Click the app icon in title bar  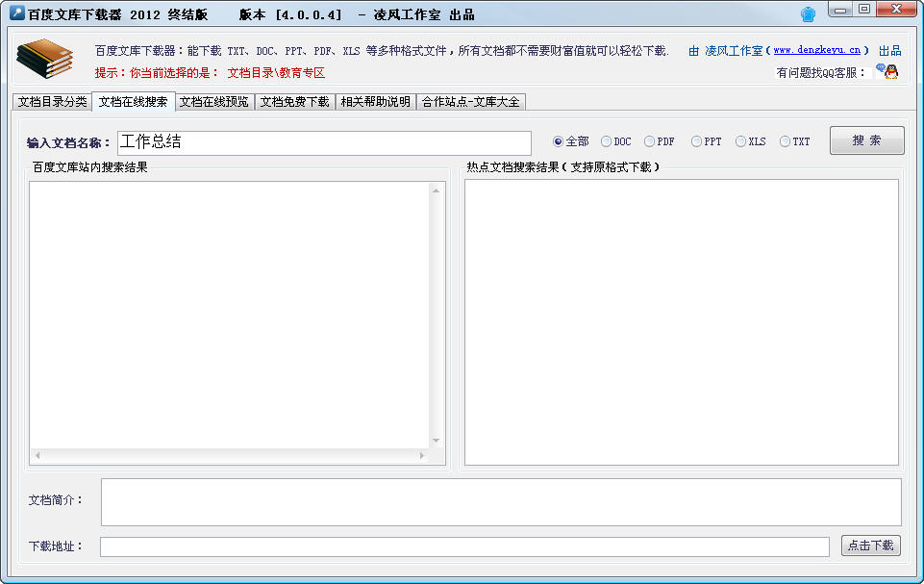(17, 13)
